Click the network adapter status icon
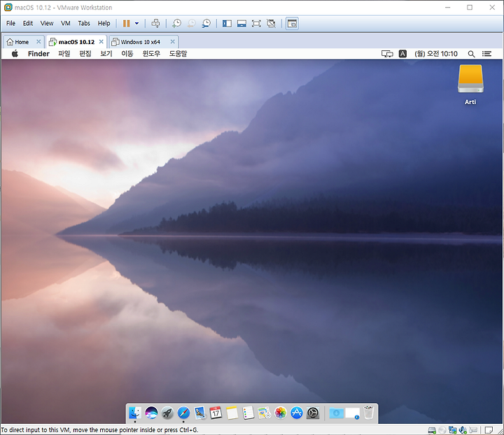The width and height of the screenshot is (504, 435). (x=453, y=430)
